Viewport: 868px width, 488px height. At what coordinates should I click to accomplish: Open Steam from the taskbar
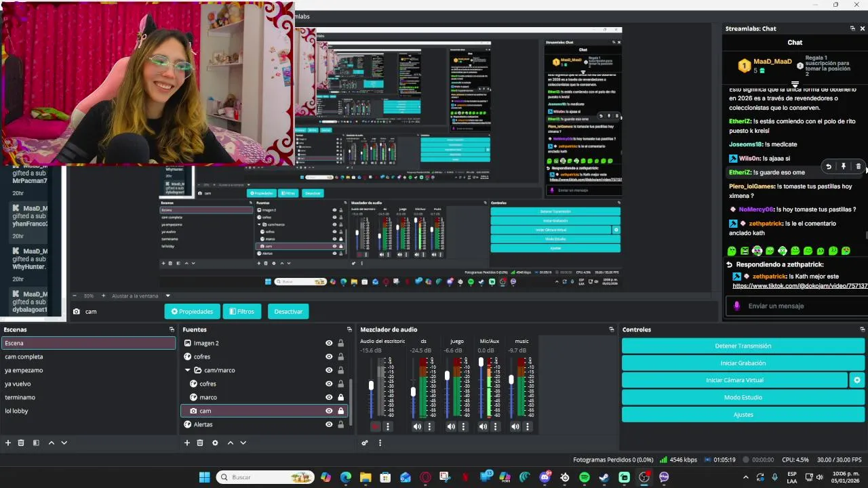click(604, 477)
